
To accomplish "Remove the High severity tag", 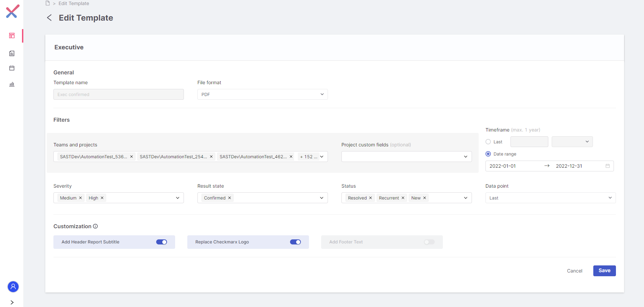I will (102, 198).
